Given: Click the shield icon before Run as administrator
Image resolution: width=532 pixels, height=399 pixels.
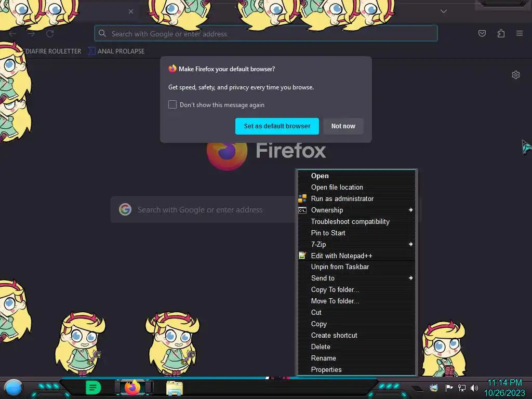Looking at the screenshot, I should click(x=302, y=198).
